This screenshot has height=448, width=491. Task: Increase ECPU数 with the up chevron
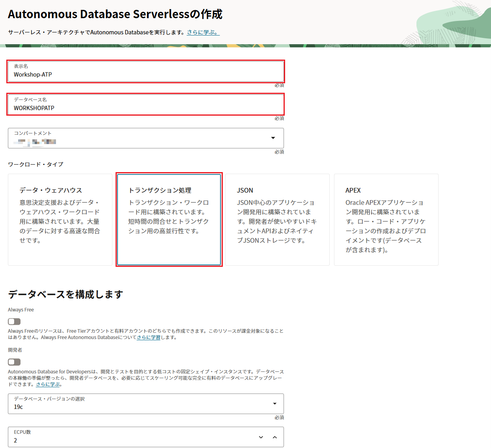coord(275,437)
